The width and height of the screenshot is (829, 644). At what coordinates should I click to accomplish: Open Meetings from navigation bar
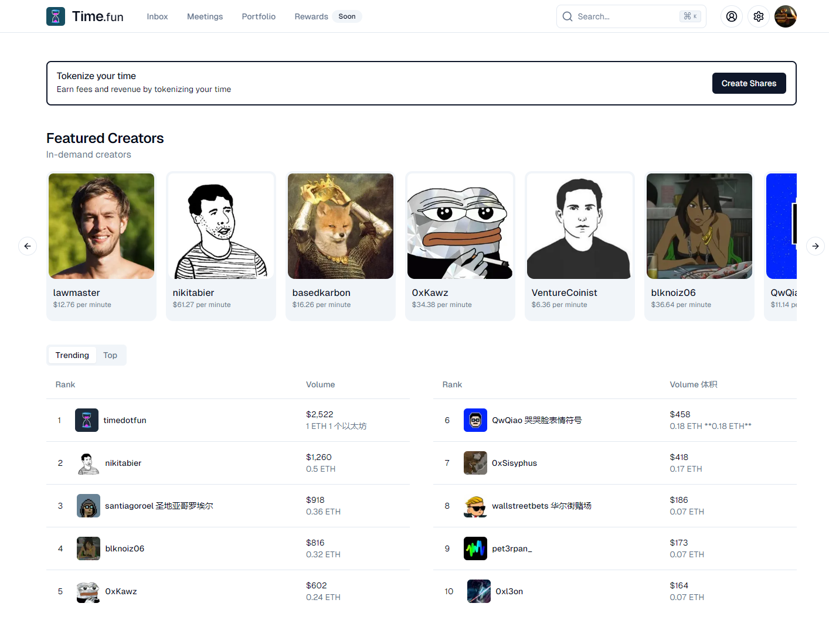click(x=205, y=16)
